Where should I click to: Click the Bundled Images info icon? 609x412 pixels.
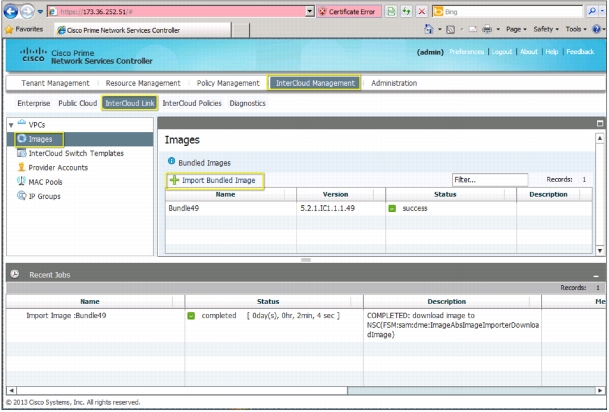(x=171, y=161)
